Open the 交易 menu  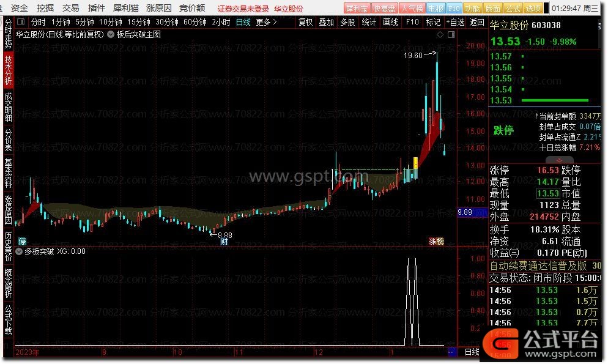point(70,8)
